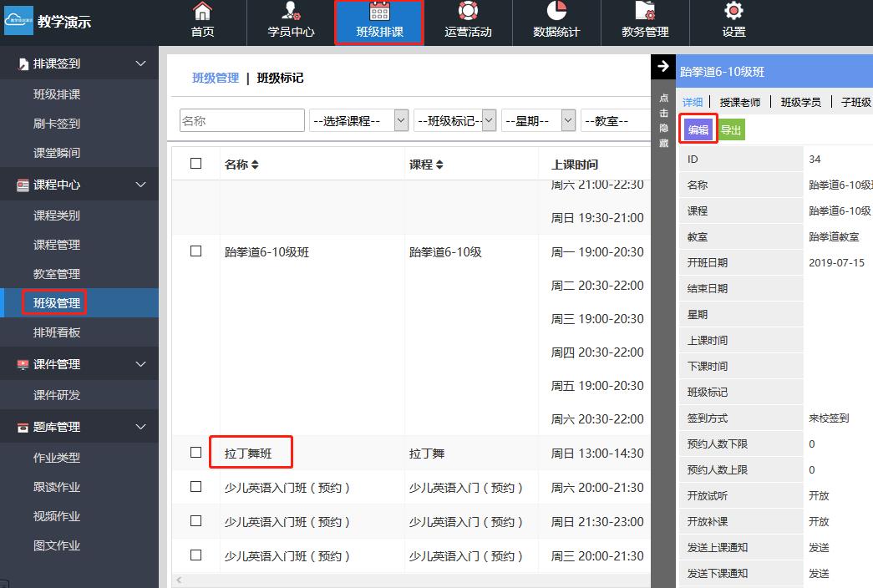Sort table by 名称 column header
The image size is (873, 588).
tap(242, 165)
